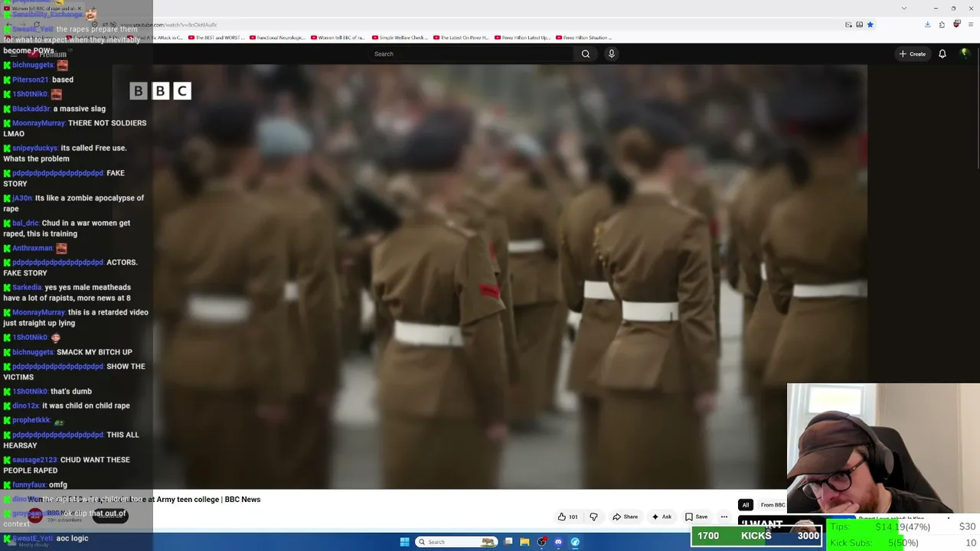Click chat username sausage2123
The image size is (980, 551).
(x=34, y=460)
